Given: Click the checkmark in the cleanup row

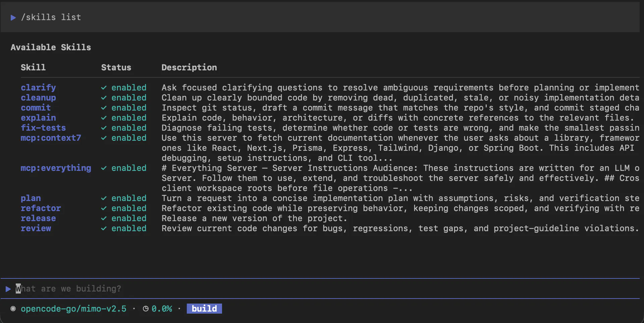Looking at the screenshot, I should pos(104,98).
